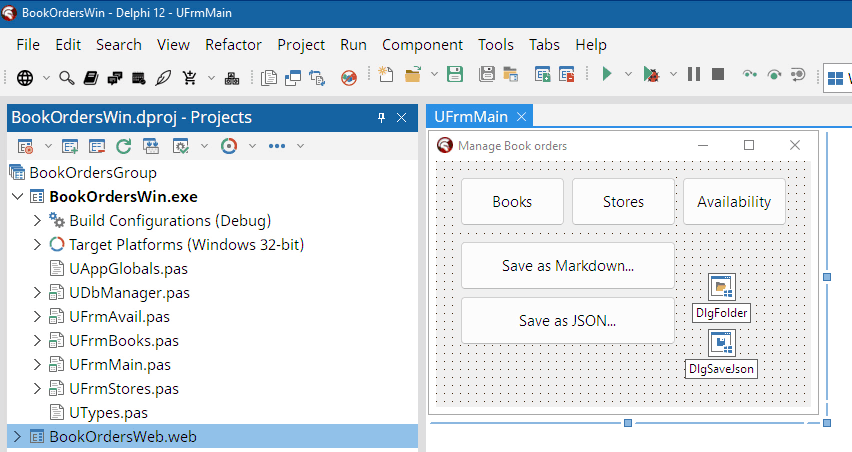The image size is (852, 452).
Task: Expand the BookOrdersWeb.web project node
Action: coord(17,436)
